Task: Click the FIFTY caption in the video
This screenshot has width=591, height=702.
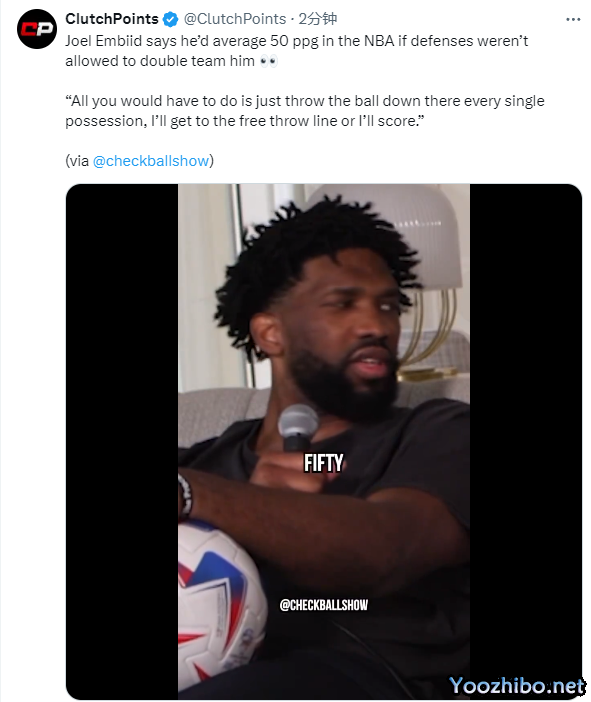Action: coord(324,463)
